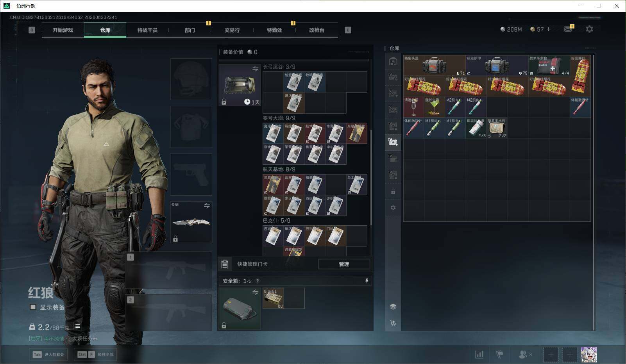The height and width of the screenshot is (364, 626).
Task: Open the statistics bar chart icon
Action: 479,354
